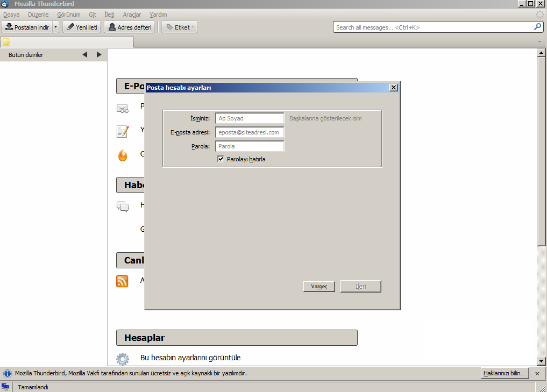
Task: Compose with the Yeni ileti button
Action: click(x=82, y=27)
